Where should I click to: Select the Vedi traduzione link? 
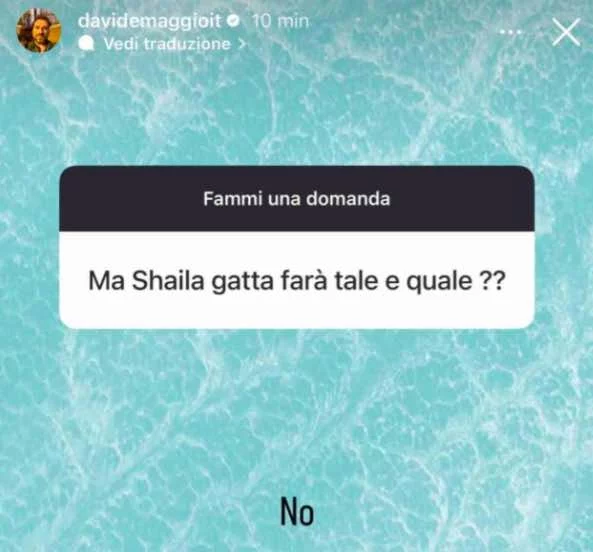[x=167, y=44]
